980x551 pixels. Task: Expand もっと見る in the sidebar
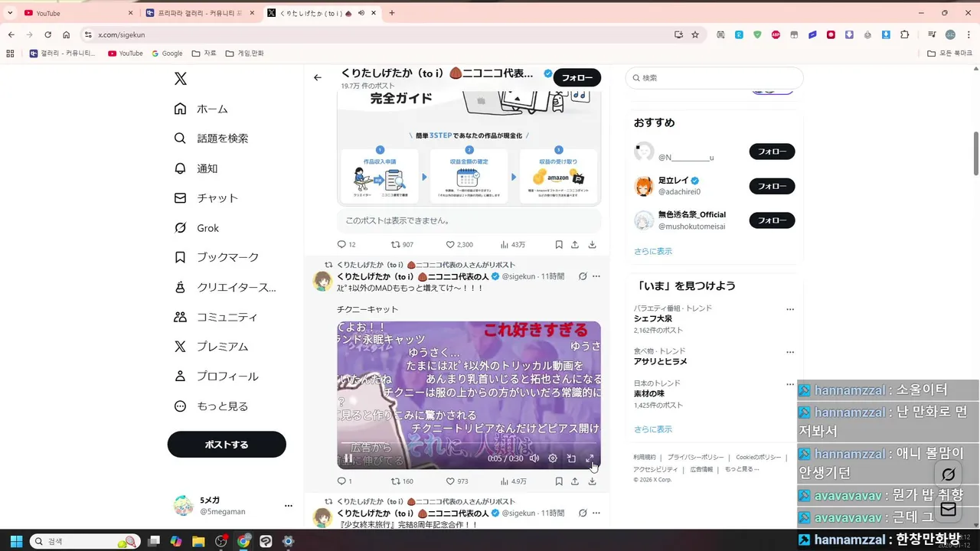coord(211,406)
